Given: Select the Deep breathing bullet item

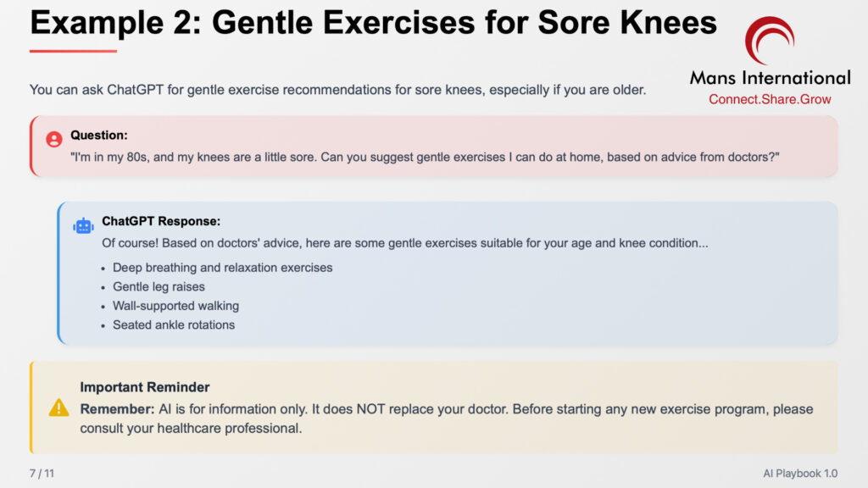Looking at the screenshot, I should point(223,267).
